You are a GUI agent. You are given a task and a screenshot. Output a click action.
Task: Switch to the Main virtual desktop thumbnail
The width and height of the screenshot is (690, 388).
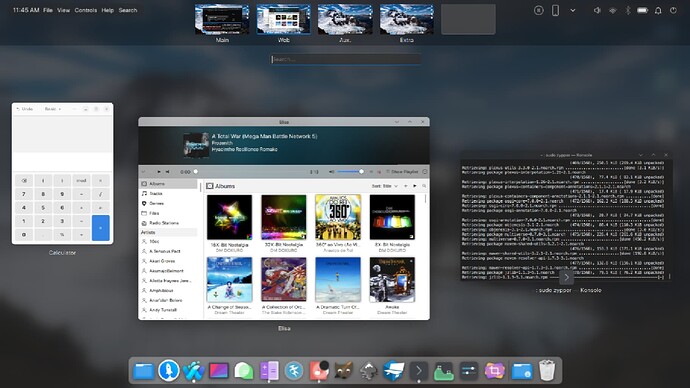(222, 20)
